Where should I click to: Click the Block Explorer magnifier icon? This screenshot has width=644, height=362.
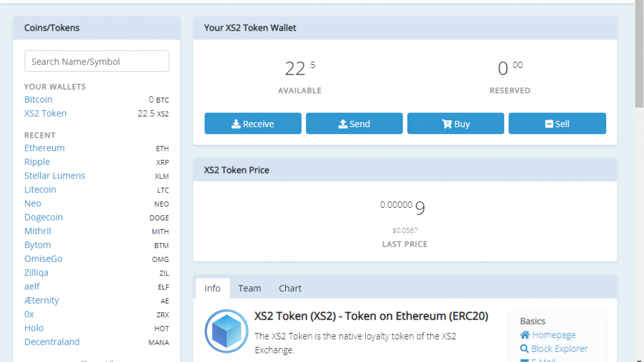pyautogui.click(x=525, y=349)
